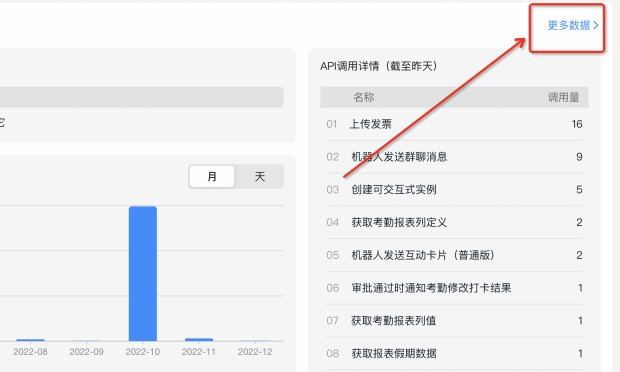Screen dimensions: 620x372
Task: Click the chevron next to 更多数据
Action: (596, 26)
